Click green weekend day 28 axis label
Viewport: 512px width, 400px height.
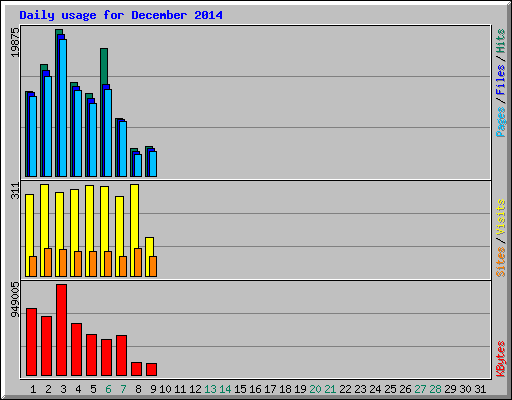pyautogui.click(x=435, y=389)
